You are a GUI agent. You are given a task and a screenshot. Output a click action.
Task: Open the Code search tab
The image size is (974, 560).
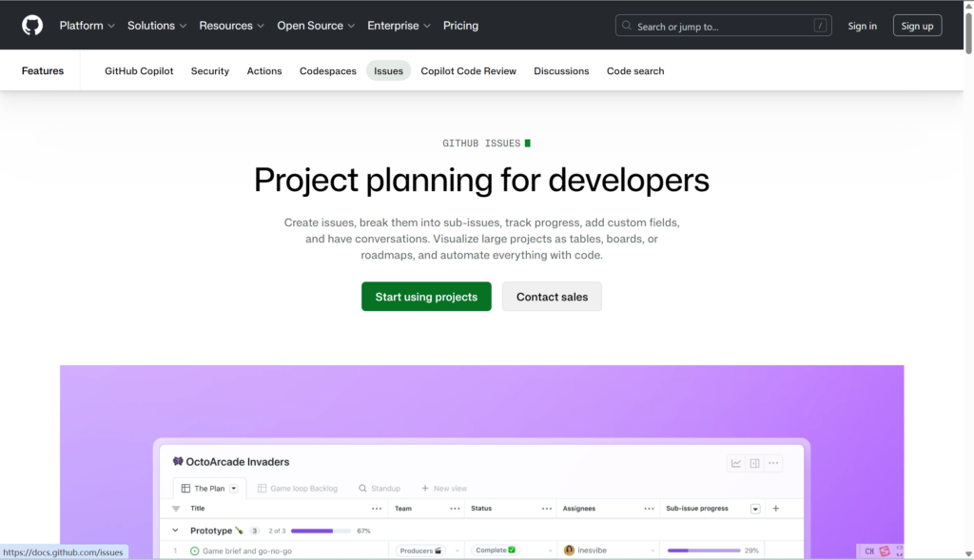point(634,70)
